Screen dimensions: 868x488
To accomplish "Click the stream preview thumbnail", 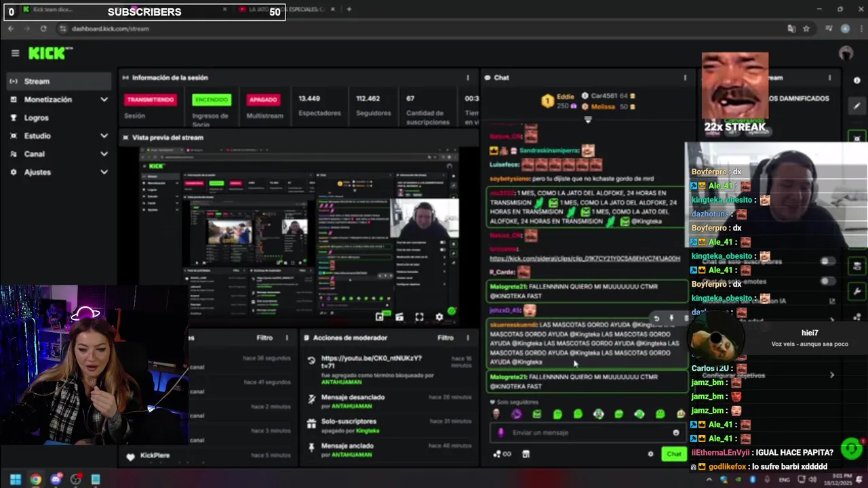I will click(298, 235).
